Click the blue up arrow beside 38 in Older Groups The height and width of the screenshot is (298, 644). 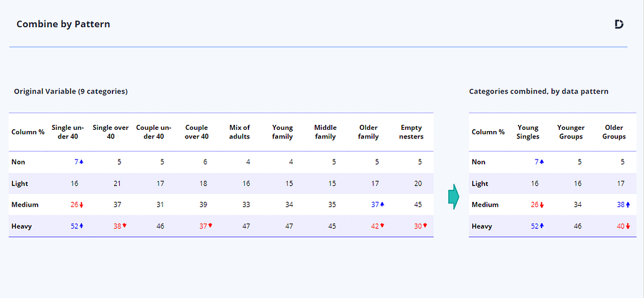point(628,205)
